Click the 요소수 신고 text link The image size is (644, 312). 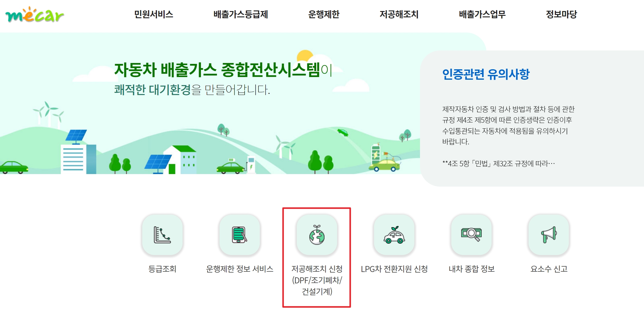pos(549,269)
